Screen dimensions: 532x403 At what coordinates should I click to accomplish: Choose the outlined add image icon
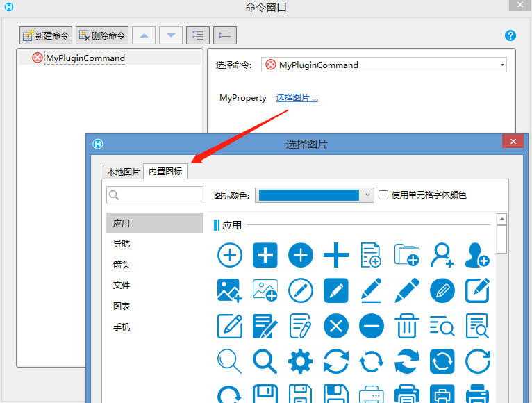click(x=265, y=290)
